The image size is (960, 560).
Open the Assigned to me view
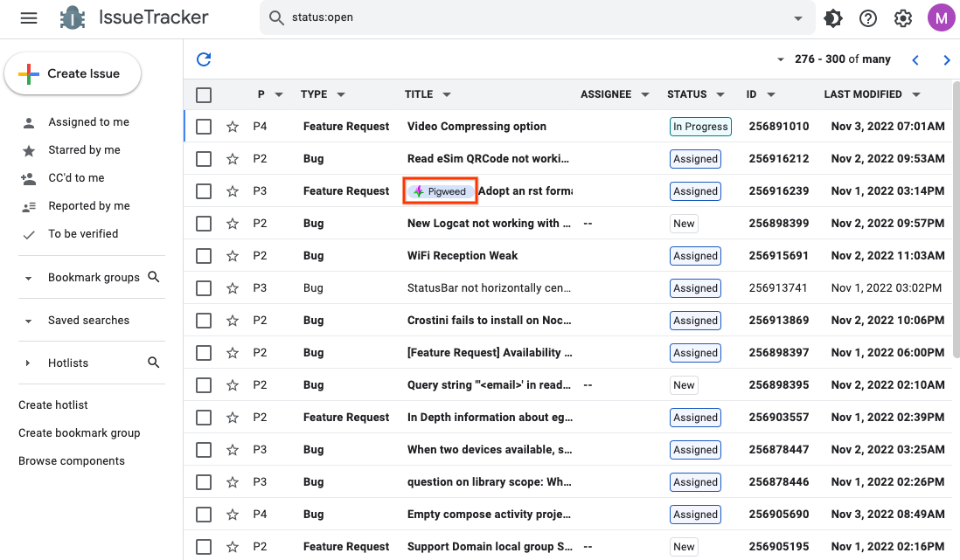88,122
